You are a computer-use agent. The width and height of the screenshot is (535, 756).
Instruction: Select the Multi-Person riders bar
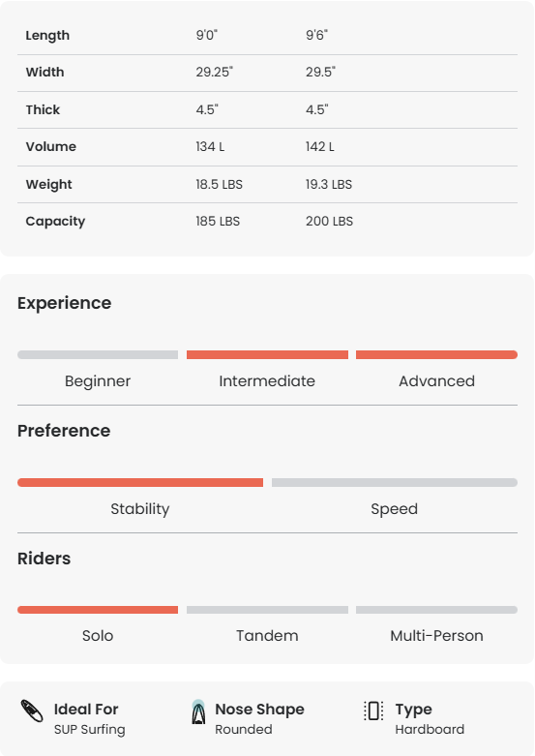coord(436,610)
